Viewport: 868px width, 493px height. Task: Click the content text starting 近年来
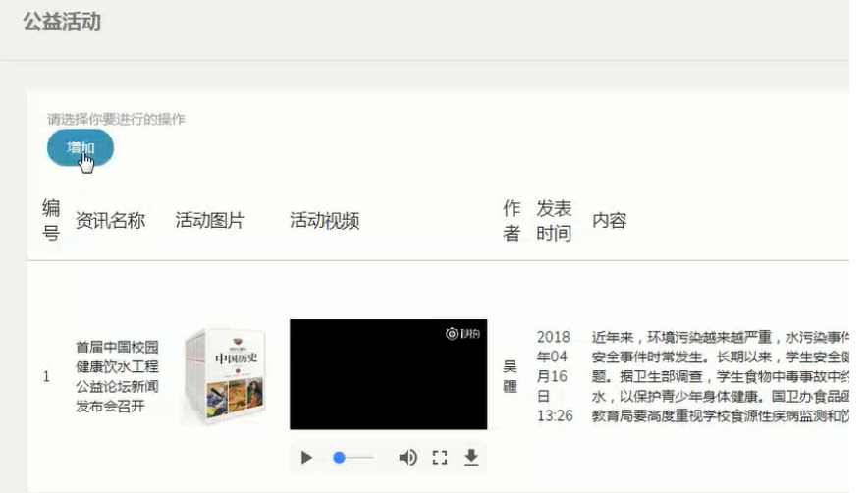[720, 377]
